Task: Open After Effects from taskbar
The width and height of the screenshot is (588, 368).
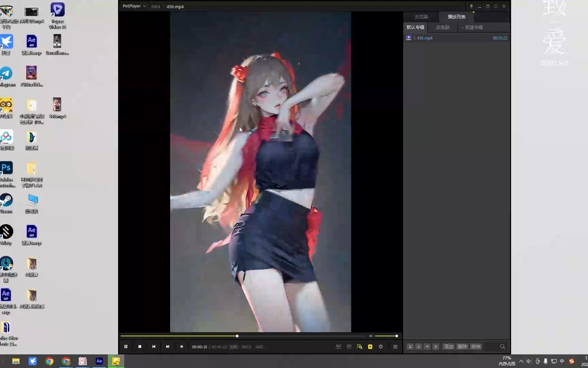Action: [99, 361]
